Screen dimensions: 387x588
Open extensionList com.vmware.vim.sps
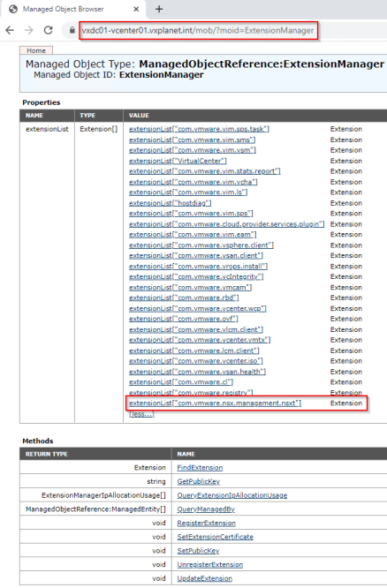[x=191, y=213]
